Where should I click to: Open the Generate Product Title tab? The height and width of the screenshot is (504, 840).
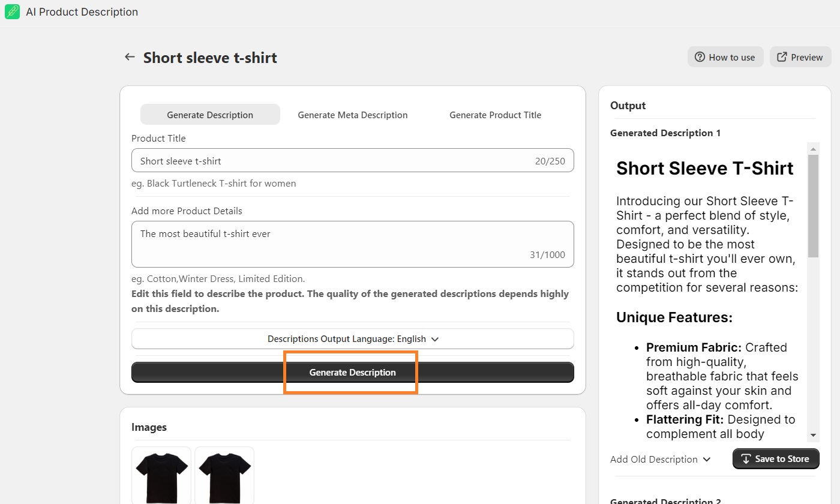tap(495, 115)
